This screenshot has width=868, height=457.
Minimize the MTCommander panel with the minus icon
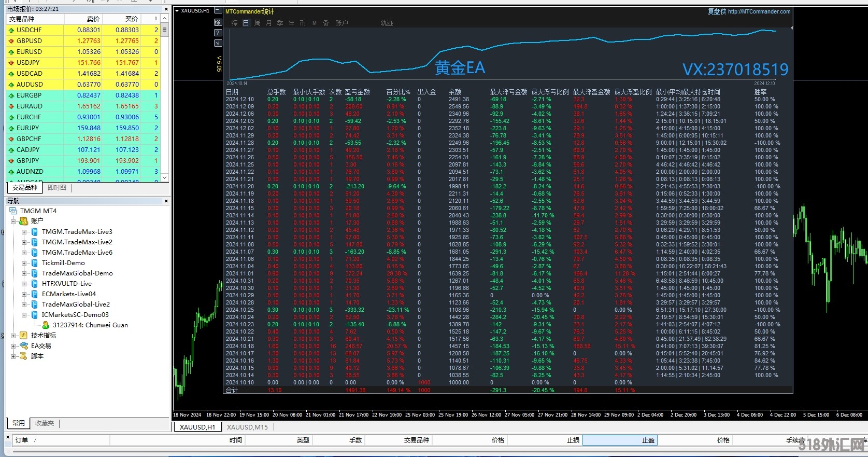coord(218,11)
